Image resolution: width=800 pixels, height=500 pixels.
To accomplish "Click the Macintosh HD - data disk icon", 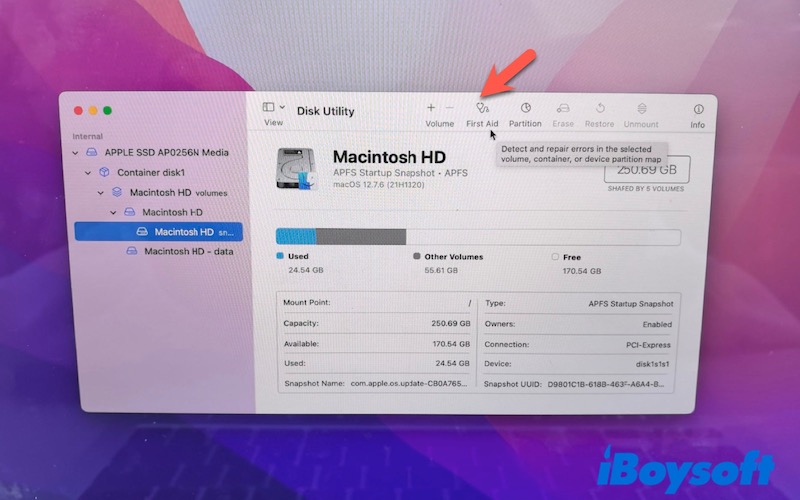I will (x=132, y=251).
